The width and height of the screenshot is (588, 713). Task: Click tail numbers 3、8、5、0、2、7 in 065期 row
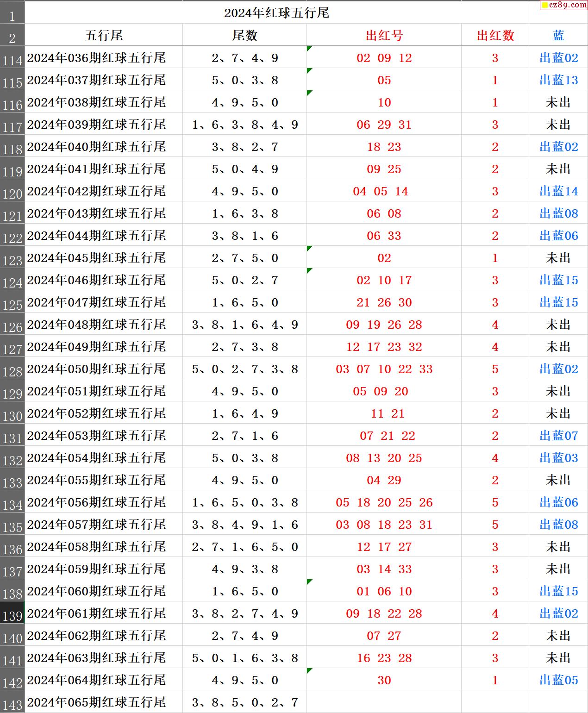coord(244,702)
